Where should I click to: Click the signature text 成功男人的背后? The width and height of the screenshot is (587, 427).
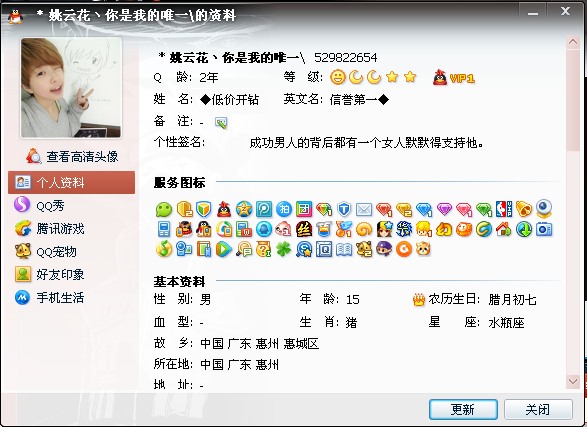tap(291, 143)
